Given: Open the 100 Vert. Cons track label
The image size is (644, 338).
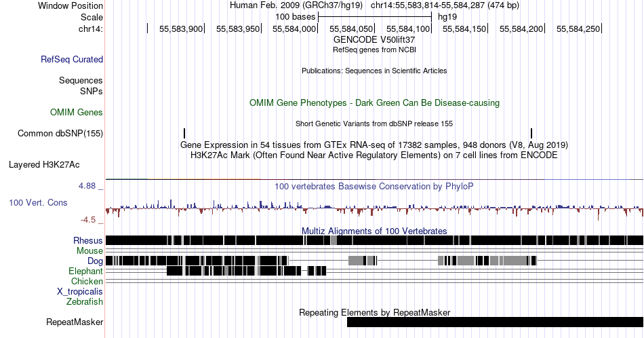Looking at the screenshot, I should click(38, 202).
